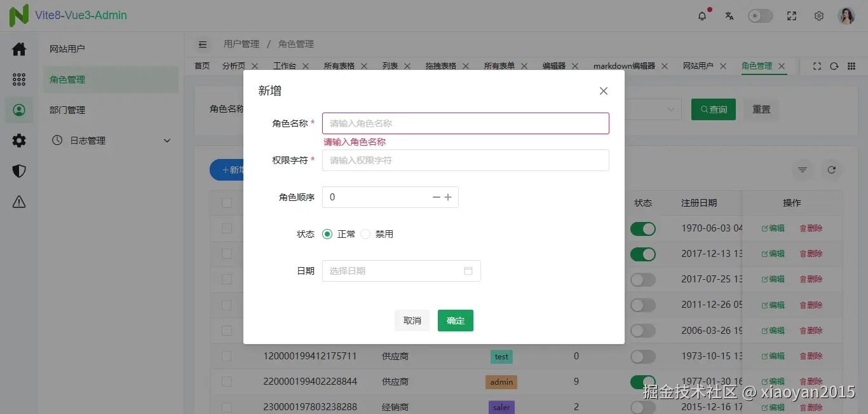Open the warning triangle sidebar icon
868x414 pixels.
click(x=19, y=202)
